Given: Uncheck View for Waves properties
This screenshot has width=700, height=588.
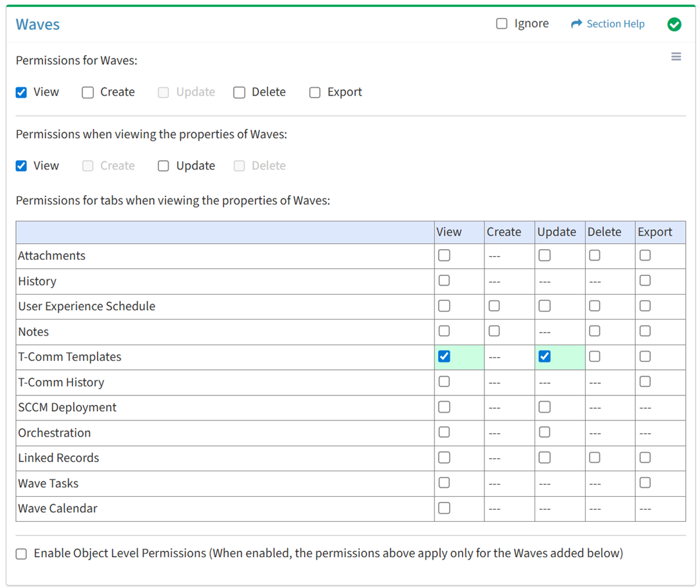Looking at the screenshot, I should click(x=21, y=166).
